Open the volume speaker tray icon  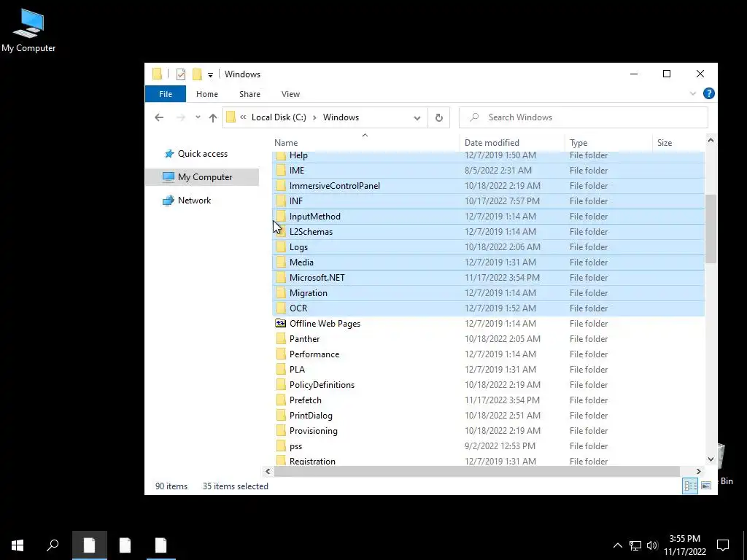[x=652, y=545]
